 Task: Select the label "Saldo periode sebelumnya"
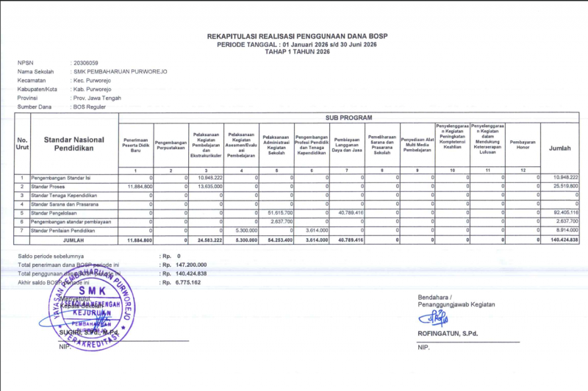pyautogui.click(x=51, y=257)
